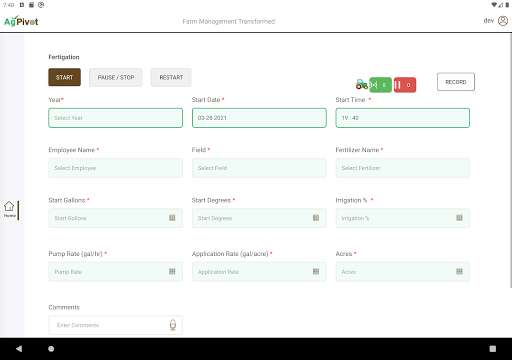Screen dimensions: 512x360
Task: Click the Start Date input field
Action: pyautogui.click(x=259, y=118)
